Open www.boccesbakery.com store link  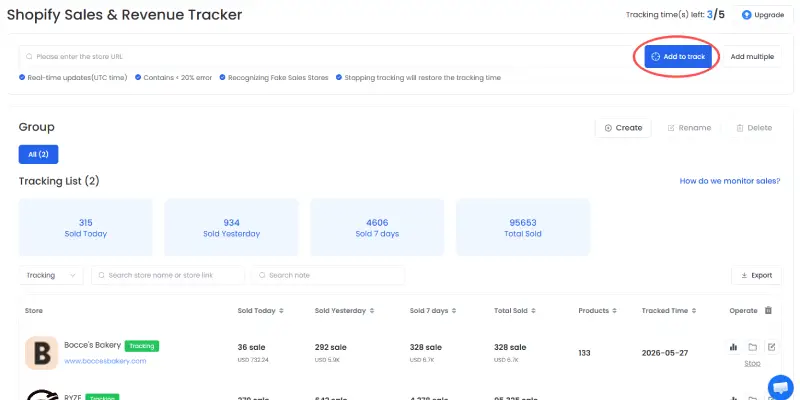tap(105, 361)
